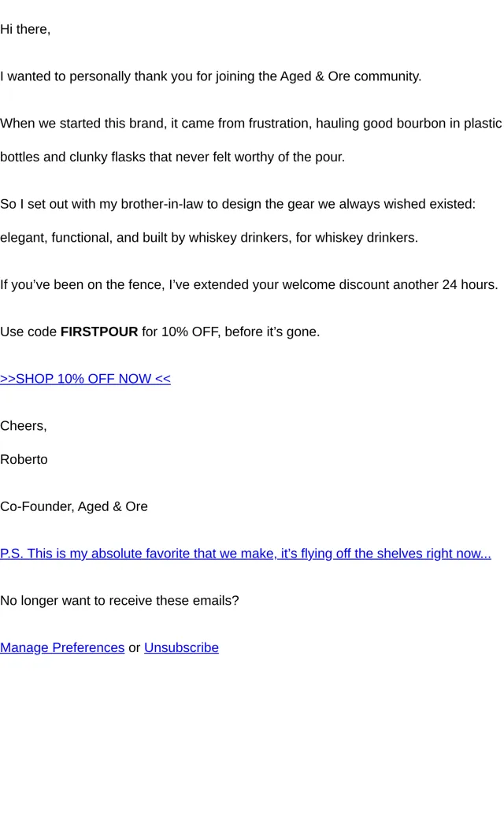504x819 pixels.
Task: Open the P.S. absolute favorite product link
Action: [x=246, y=554]
